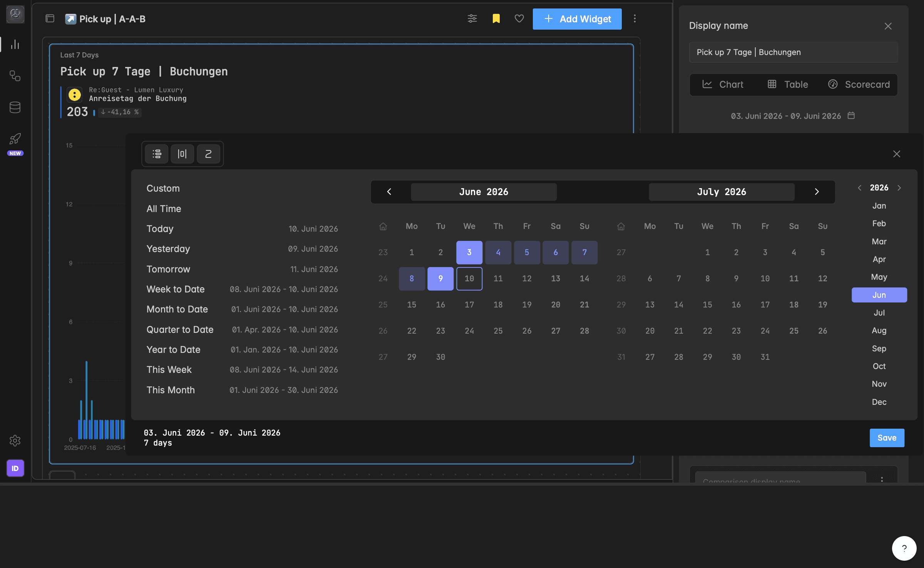Switch widget to Scorecard view

pyautogui.click(x=859, y=85)
